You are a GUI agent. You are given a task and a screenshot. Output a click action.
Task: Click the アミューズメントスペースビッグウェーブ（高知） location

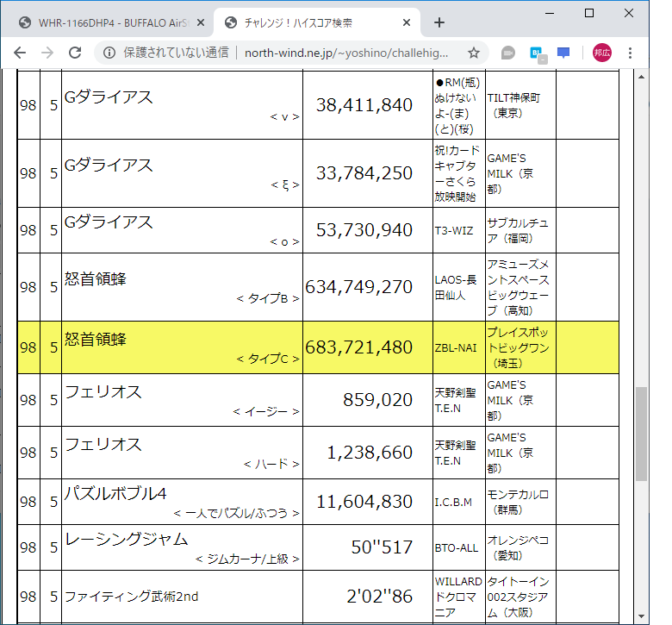518,287
